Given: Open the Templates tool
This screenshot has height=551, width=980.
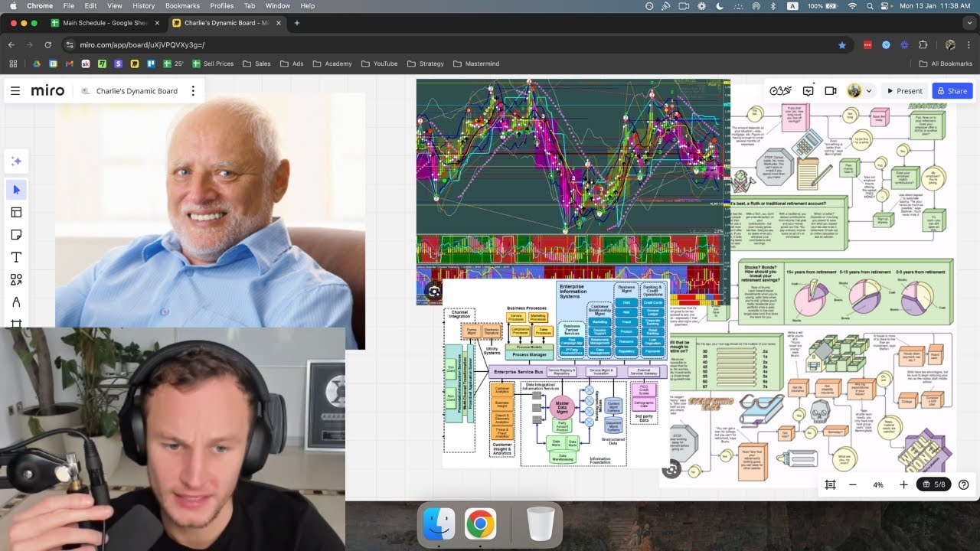Looking at the screenshot, I should click(x=16, y=212).
